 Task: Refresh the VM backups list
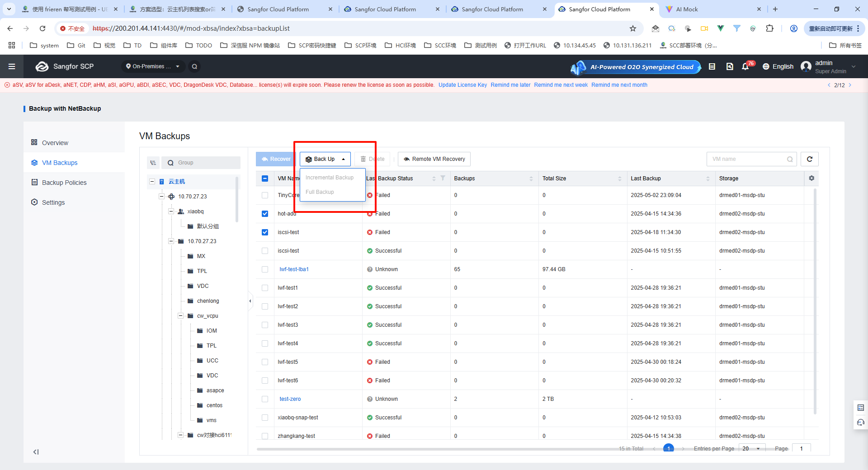[810, 159]
